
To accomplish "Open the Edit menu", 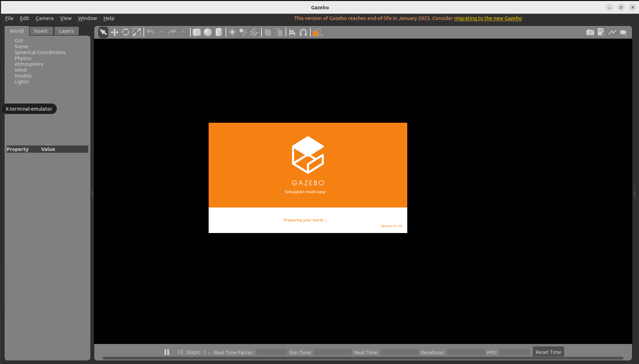I will point(24,18).
